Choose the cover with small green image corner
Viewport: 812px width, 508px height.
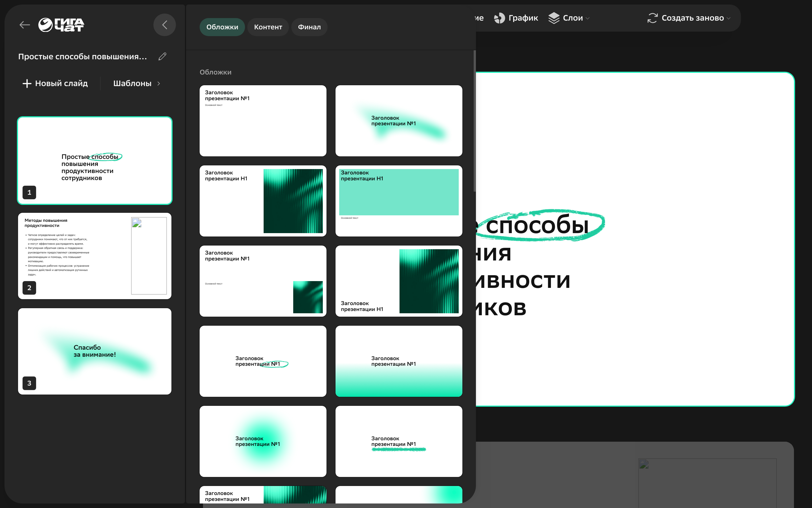pyautogui.click(x=263, y=281)
